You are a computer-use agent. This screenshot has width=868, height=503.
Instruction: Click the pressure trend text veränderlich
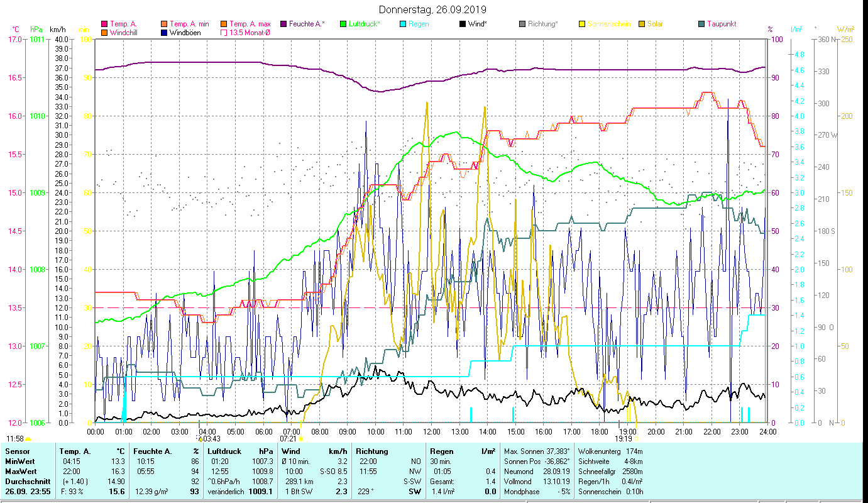(x=224, y=492)
